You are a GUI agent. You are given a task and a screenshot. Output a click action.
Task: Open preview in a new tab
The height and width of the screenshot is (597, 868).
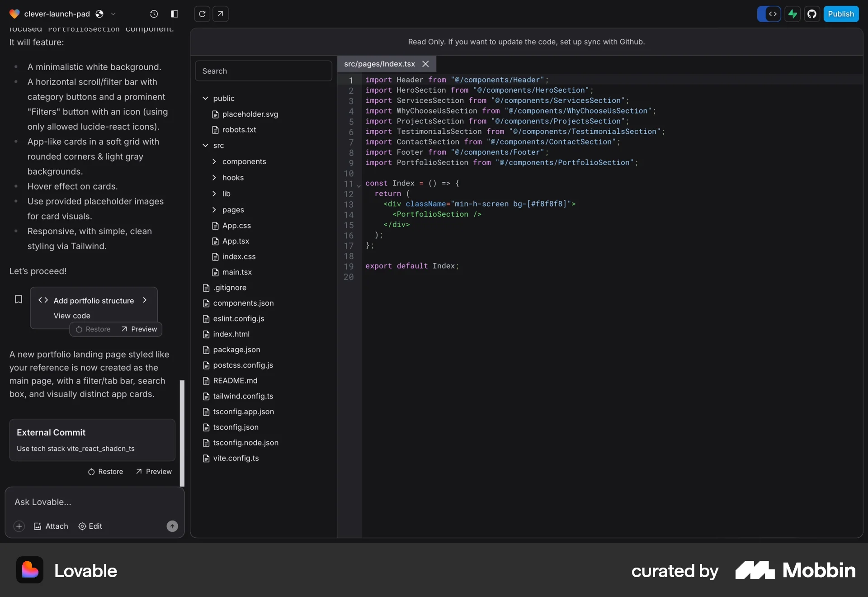coord(220,14)
